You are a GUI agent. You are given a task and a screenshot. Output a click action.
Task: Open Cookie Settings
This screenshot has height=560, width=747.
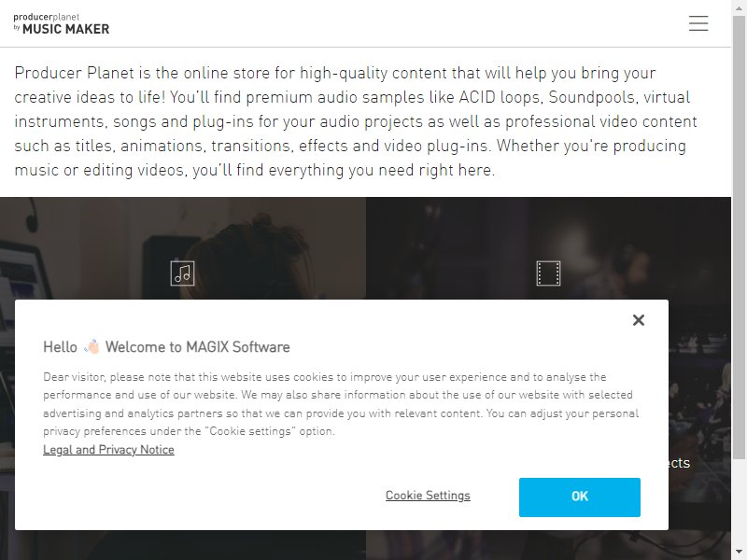tap(428, 496)
